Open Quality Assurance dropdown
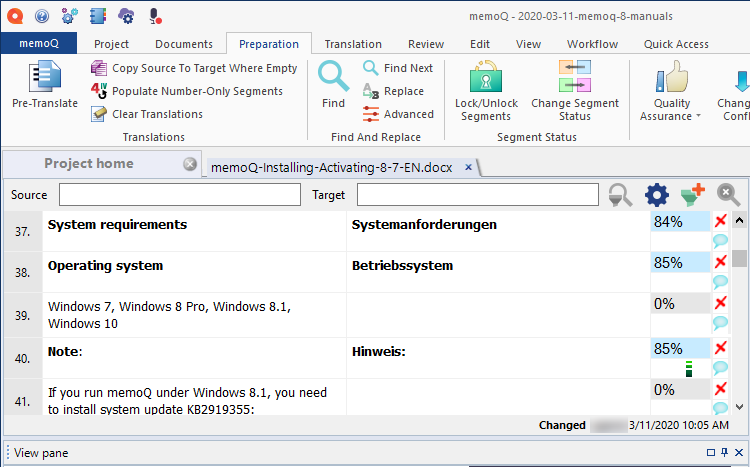This screenshot has width=750, height=467. 671,91
